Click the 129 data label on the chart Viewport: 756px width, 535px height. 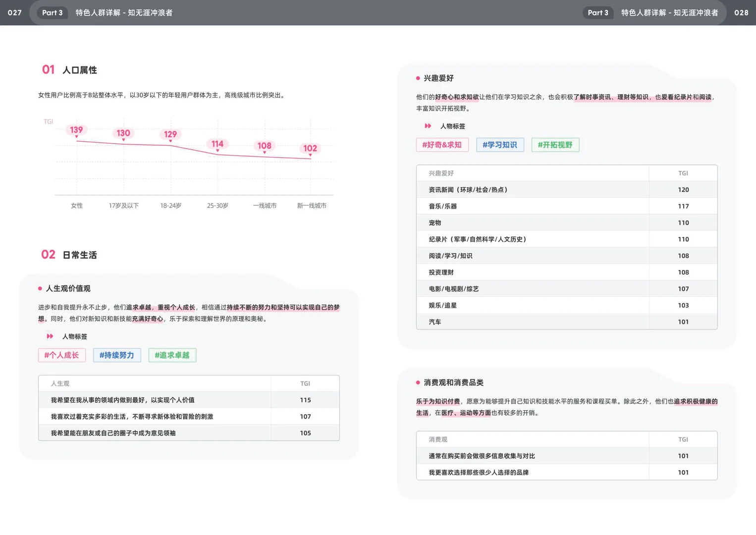tap(170, 134)
